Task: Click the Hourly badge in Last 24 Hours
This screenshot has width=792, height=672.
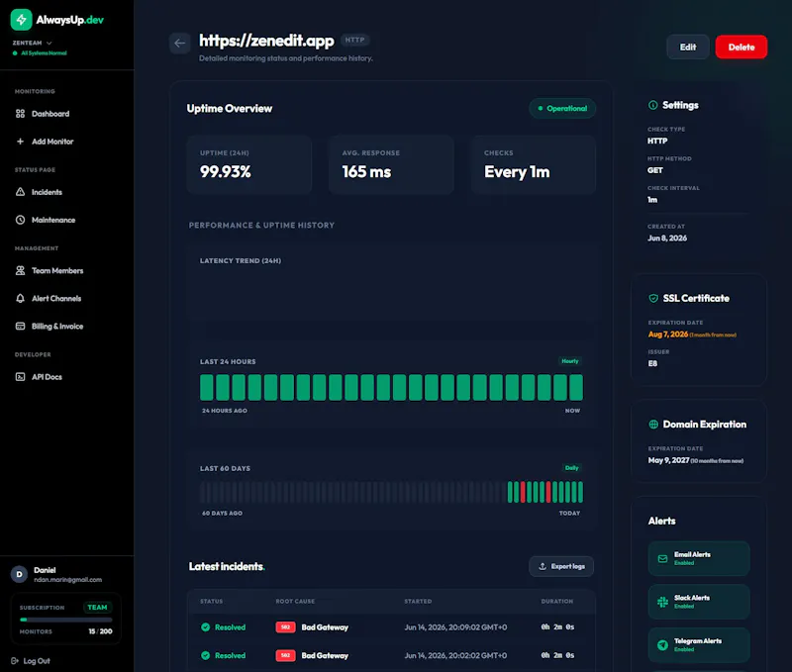Action: coord(570,361)
